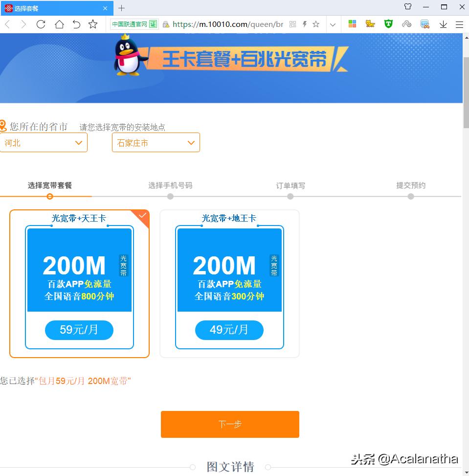
Task: Click the 图文详情 heading
Action: (x=230, y=467)
